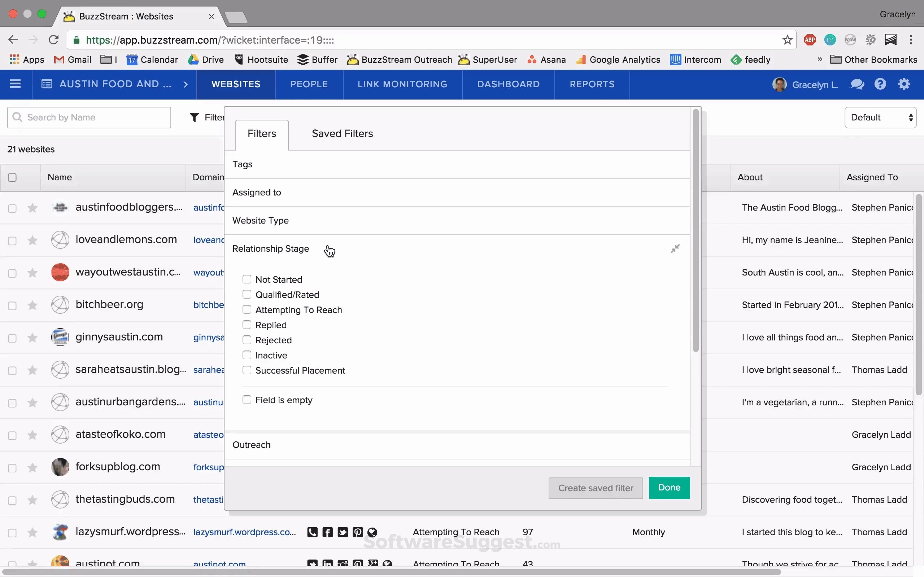Image resolution: width=924 pixels, height=577 pixels.
Task: Click the messages chat icon in header
Action: click(x=857, y=84)
